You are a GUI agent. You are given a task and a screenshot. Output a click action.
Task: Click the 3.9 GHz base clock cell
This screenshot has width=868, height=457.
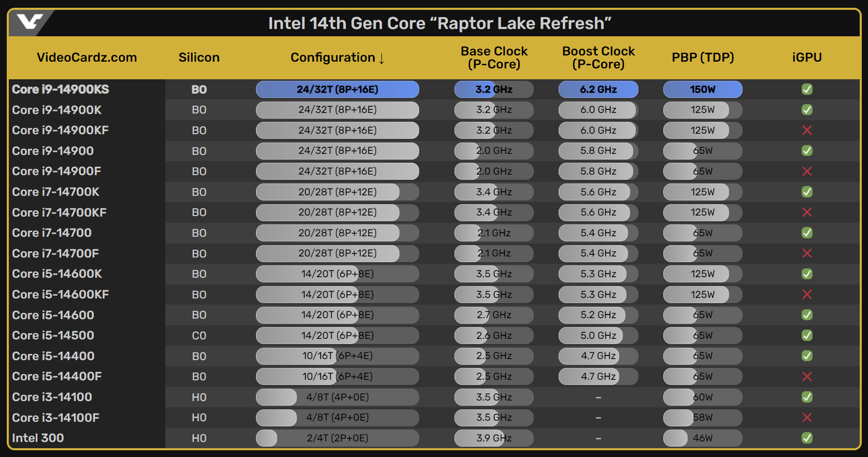(494, 438)
